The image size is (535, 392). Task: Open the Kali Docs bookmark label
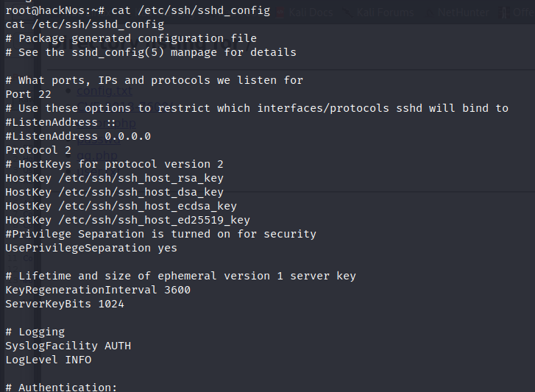click(x=311, y=13)
